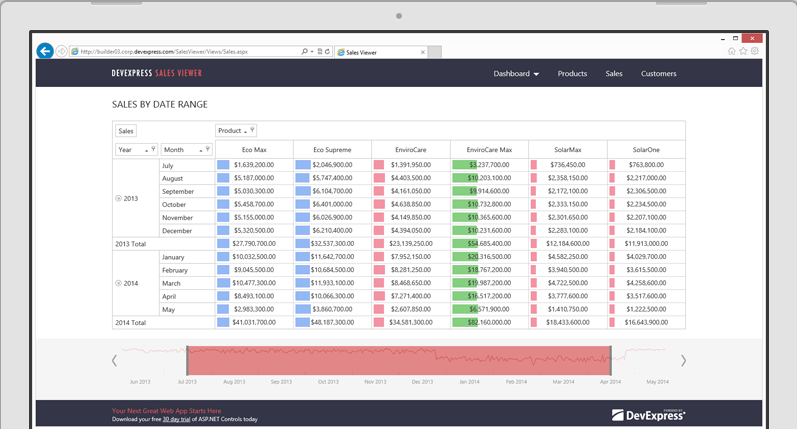The height and width of the screenshot is (429, 797).
Task: Click the browser address bar URL
Action: tap(164, 51)
